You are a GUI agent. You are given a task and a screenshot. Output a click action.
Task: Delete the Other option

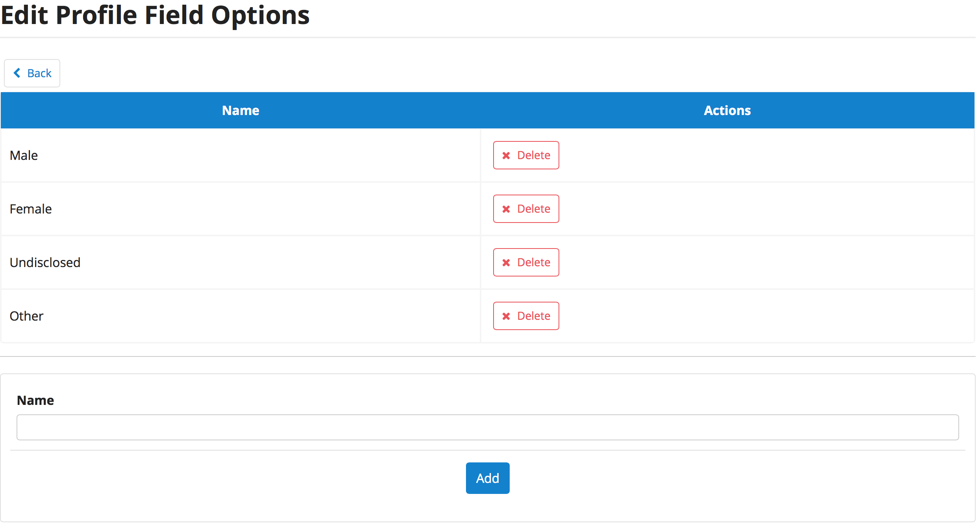point(526,316)
